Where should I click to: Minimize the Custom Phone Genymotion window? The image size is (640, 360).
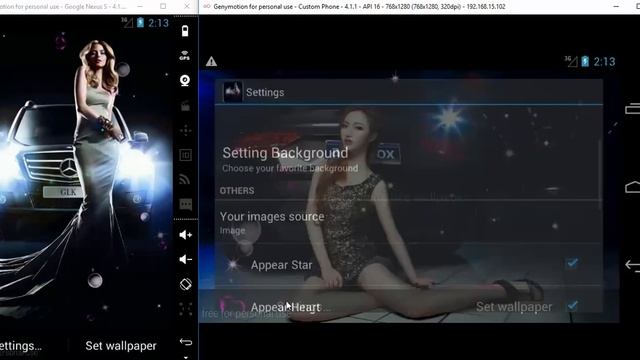pos(616,7)
